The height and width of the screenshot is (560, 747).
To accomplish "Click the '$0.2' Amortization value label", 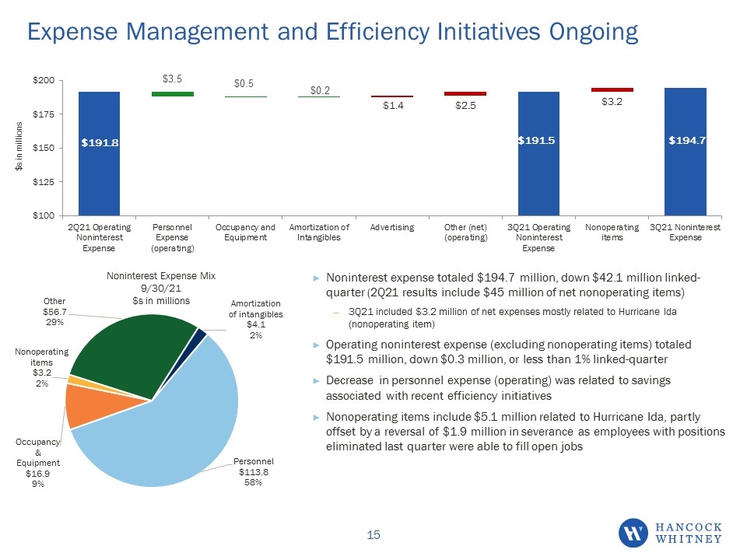I will (x=320, y=90).
